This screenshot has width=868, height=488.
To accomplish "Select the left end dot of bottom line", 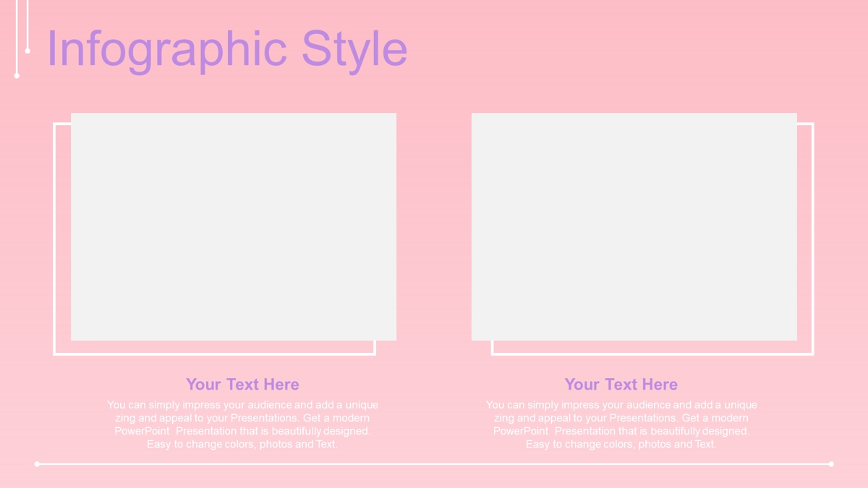I will pos(37,464).
